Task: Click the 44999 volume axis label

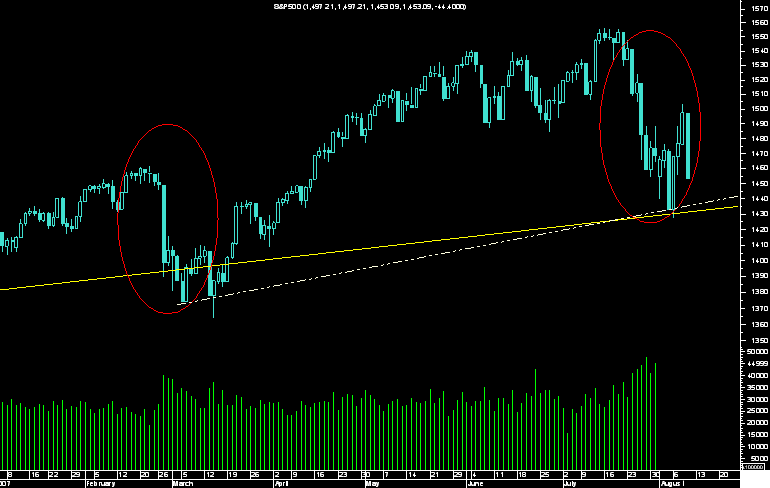Action: tap(758, 364)
